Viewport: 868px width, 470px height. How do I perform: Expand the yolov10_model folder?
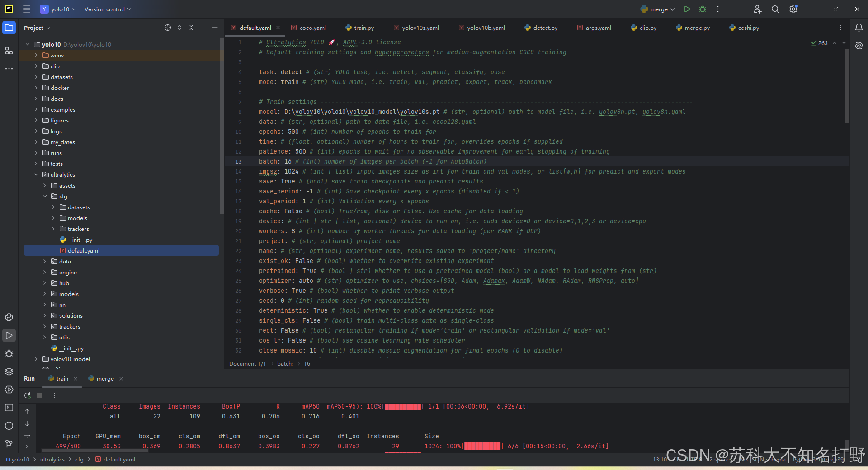coord(36,359)
